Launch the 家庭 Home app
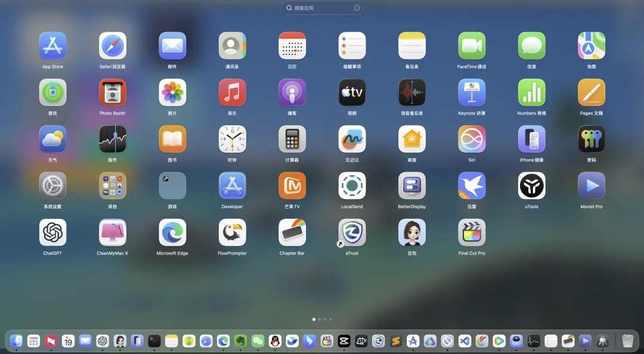Image resolution: width=644 pixels, height=354 pixels. 412,139
